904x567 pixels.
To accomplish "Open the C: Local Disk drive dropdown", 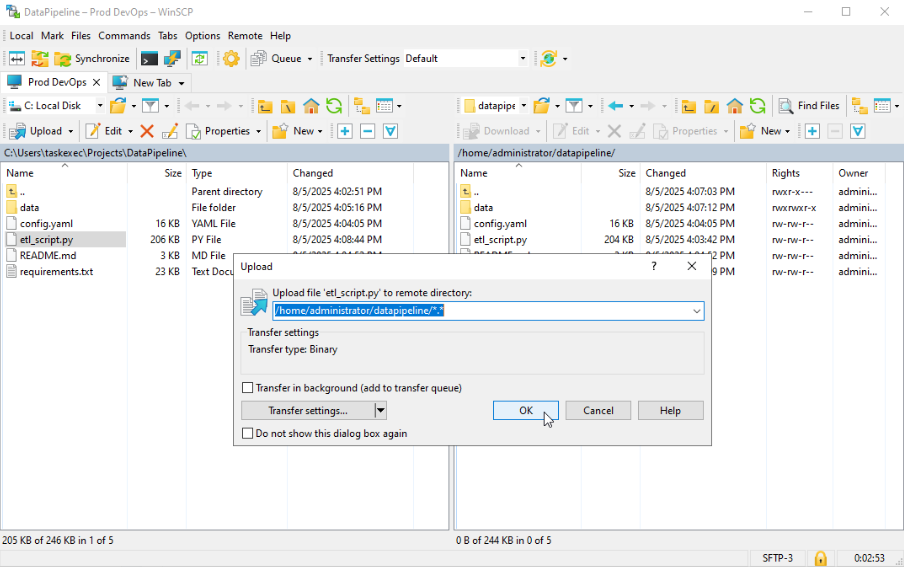I will [x=99, y=106].
